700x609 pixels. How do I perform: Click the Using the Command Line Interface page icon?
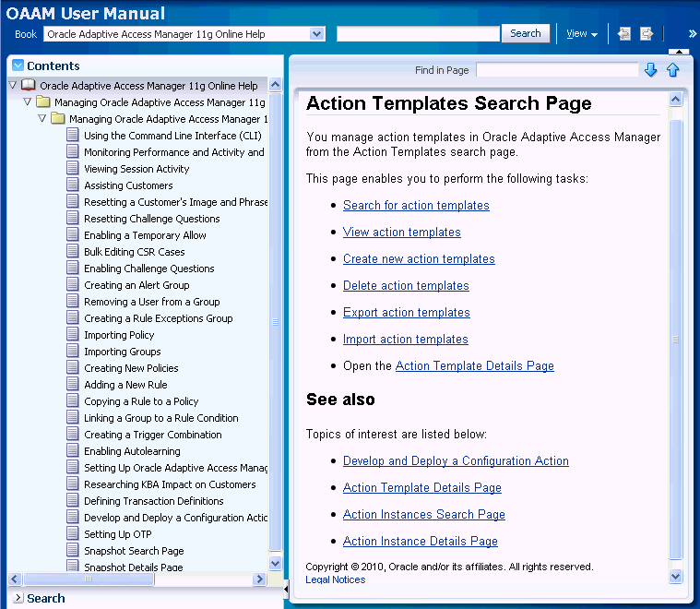tap(72, 135)
